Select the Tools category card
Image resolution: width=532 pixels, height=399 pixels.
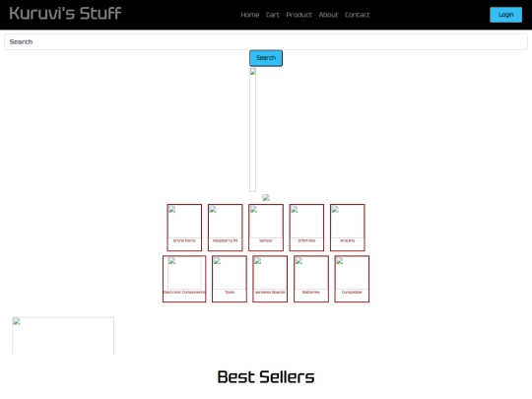pos(230,279)
